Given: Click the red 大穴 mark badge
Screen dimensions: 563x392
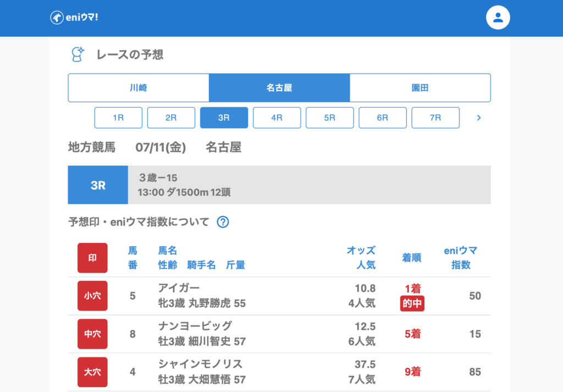Looking at the screenshot, I should pyautogui.click(x=92, y=372).
